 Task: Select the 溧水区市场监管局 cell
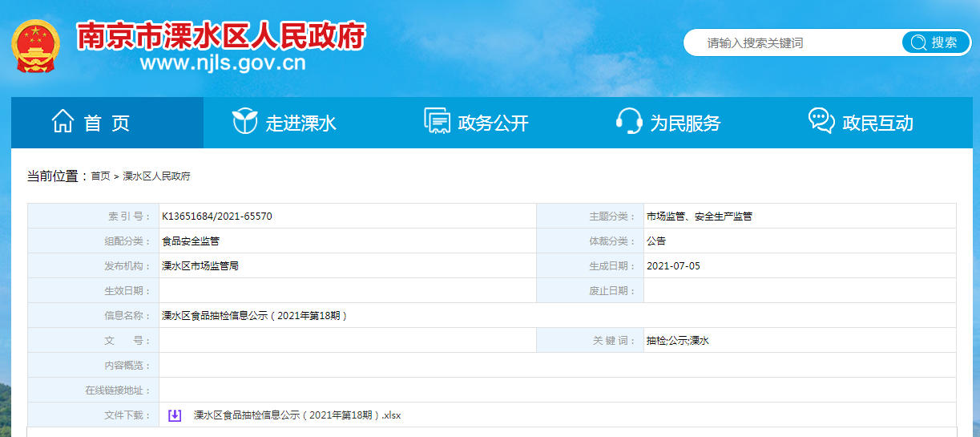click(200, 266)
